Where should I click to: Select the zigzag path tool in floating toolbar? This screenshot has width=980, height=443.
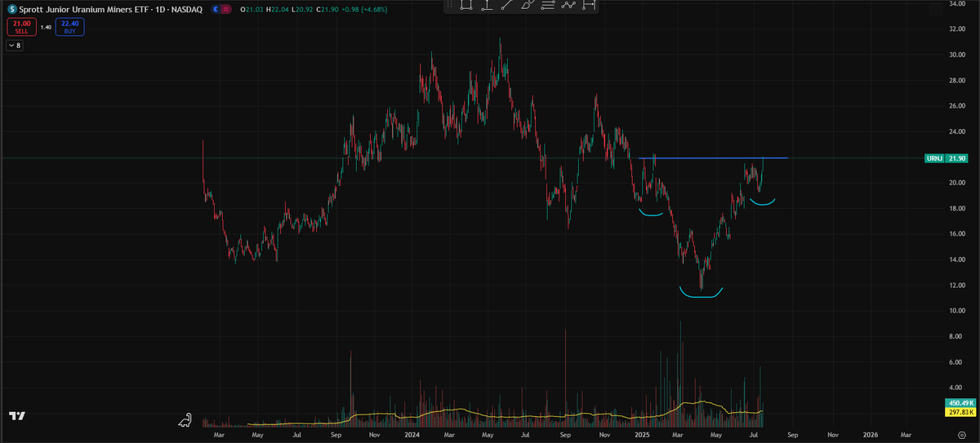[568, 4]
